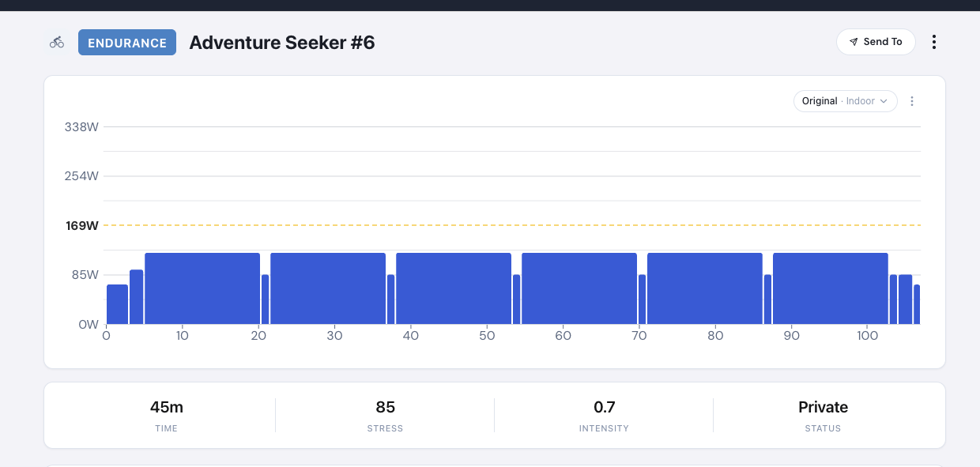Click the third long interval block

454,288
